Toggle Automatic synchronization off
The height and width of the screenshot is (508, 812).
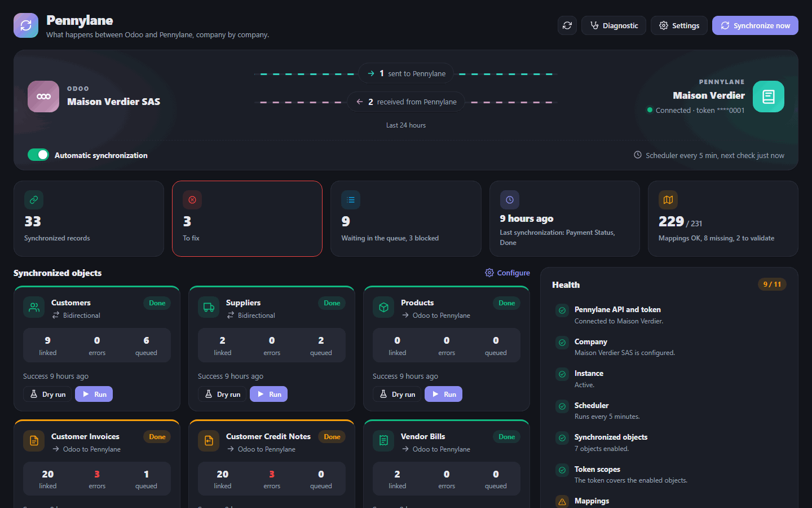tap(38, 155)
